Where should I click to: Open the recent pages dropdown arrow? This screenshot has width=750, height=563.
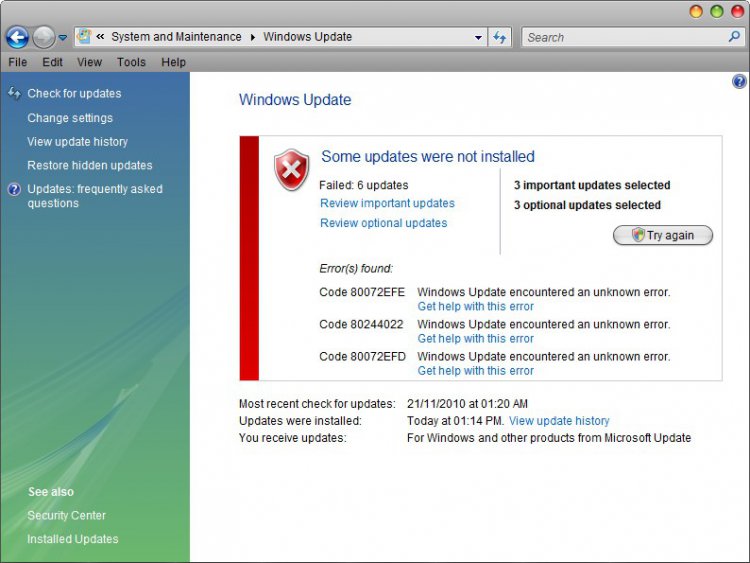tap(63, 37)
